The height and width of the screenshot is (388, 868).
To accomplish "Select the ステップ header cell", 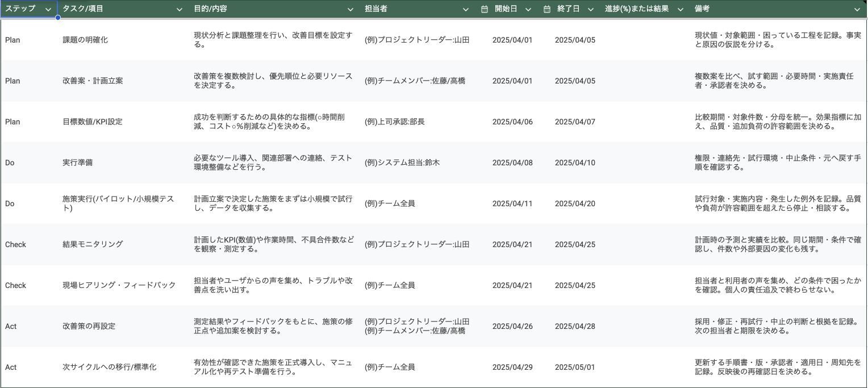I will pos(29,9).
